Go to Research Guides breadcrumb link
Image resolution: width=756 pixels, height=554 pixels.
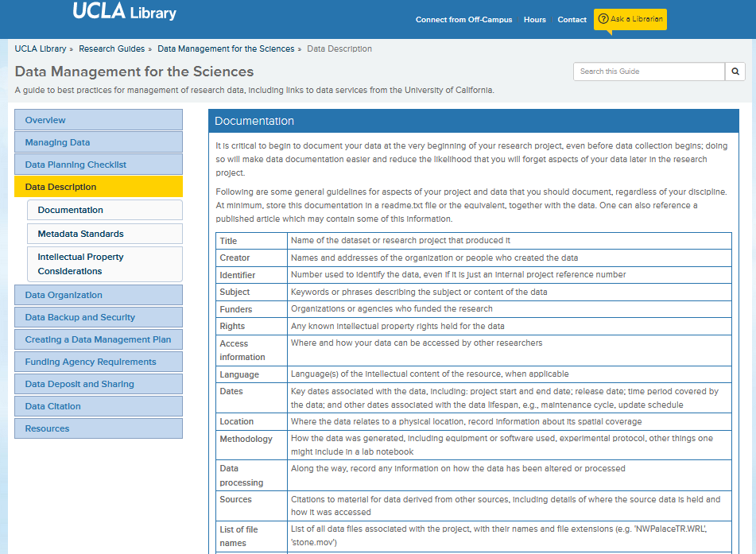(x=112, y=48)
